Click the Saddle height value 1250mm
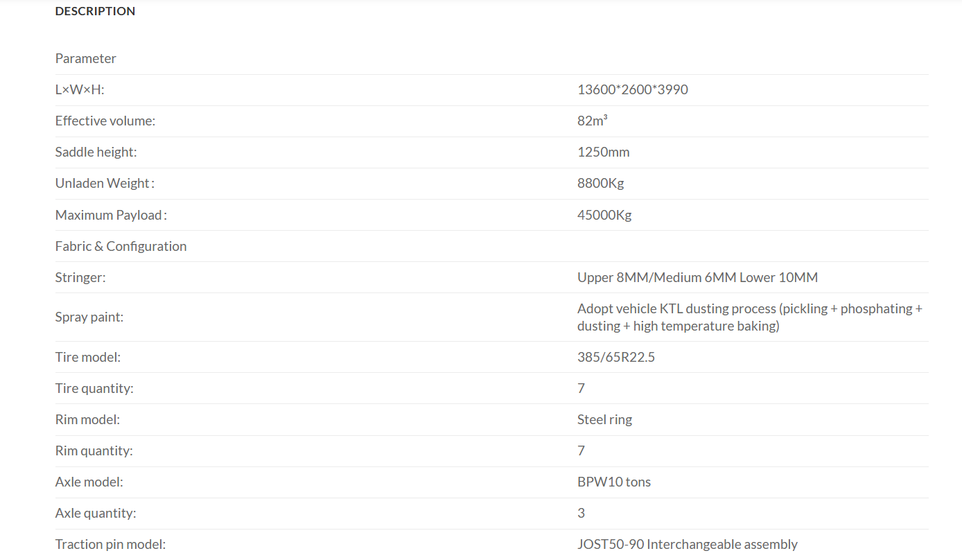962x560 pixels. pos(604,152)
